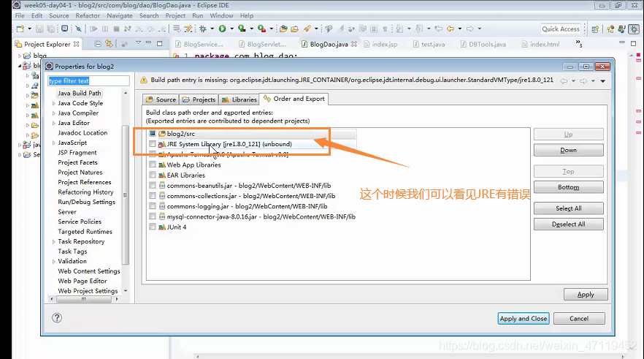644x359 pixels.
Task: Select Project Facets in settings tree
Action: (77, 162)
